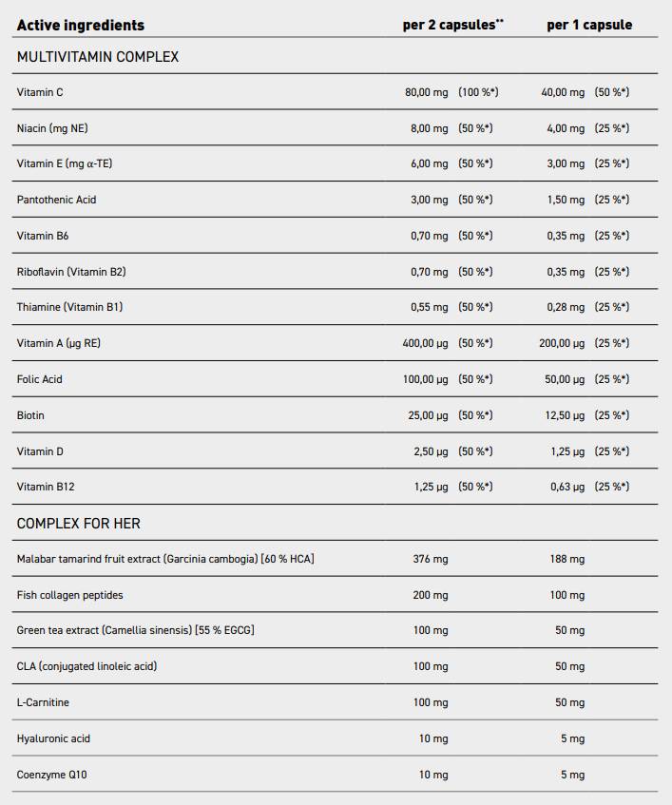
Task: Click the Green tea extract row label
Action: coord(135,630)
